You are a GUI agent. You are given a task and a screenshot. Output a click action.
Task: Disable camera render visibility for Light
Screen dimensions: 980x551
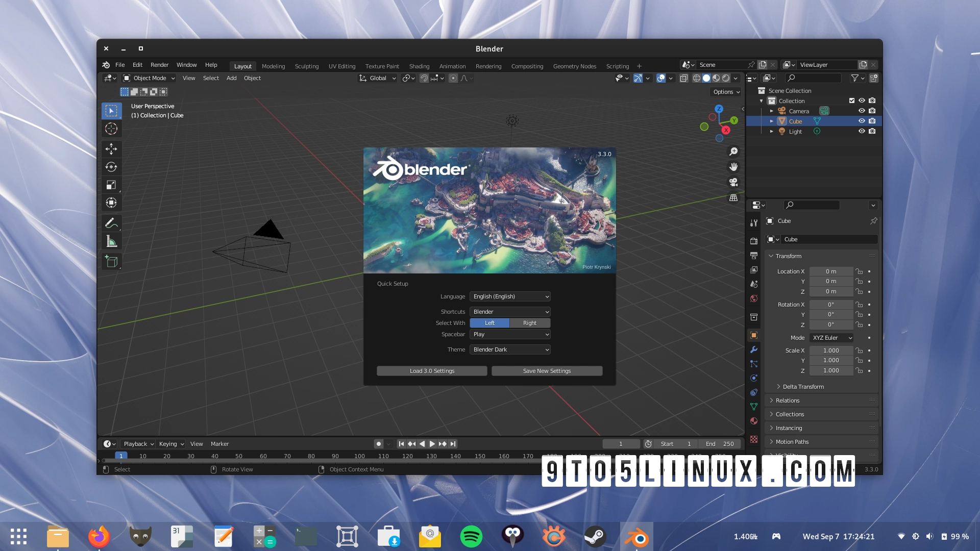[x=872, y=131]
